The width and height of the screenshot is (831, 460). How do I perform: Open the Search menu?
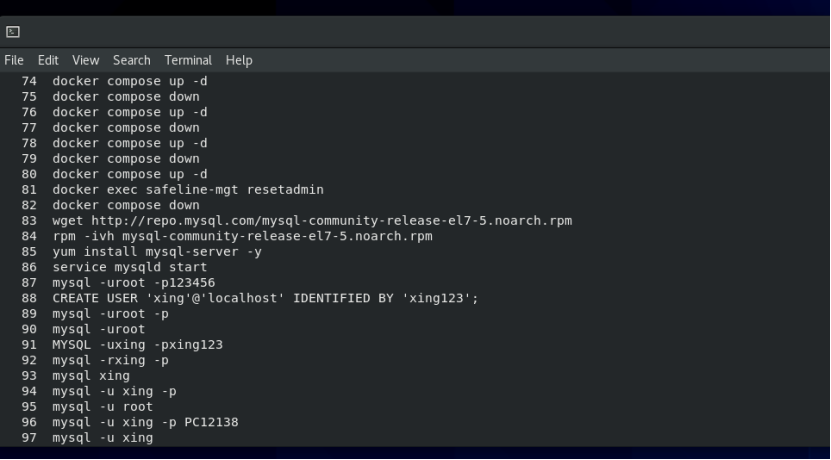click(131, 60)
